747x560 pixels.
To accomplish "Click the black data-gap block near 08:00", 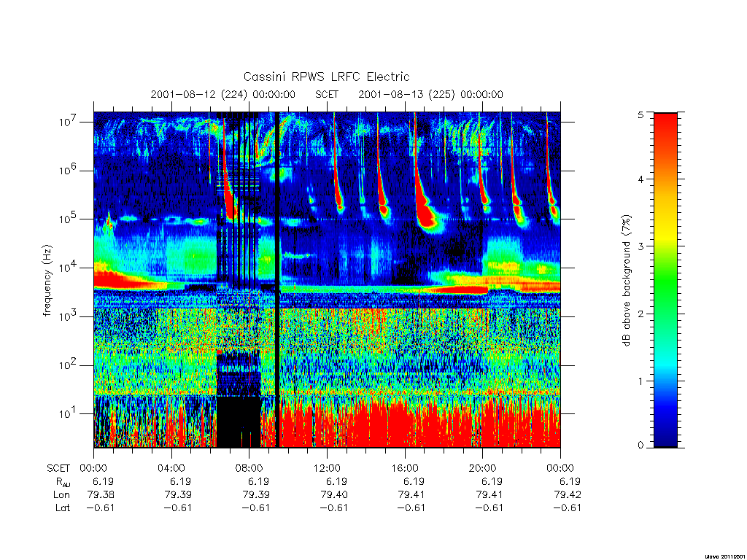I will (x=239, y=422).
